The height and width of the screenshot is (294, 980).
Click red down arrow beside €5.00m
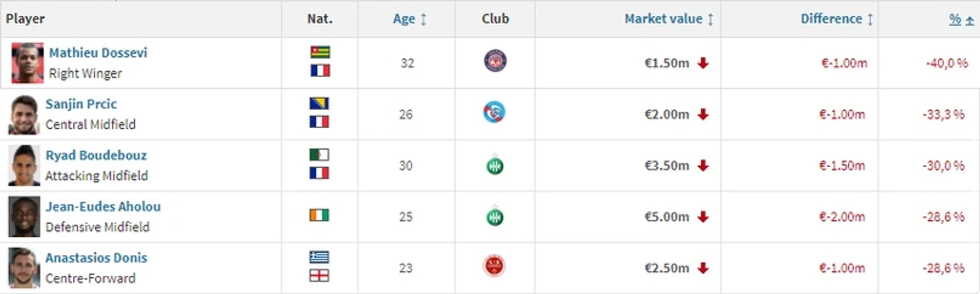(x=703, y=217)
